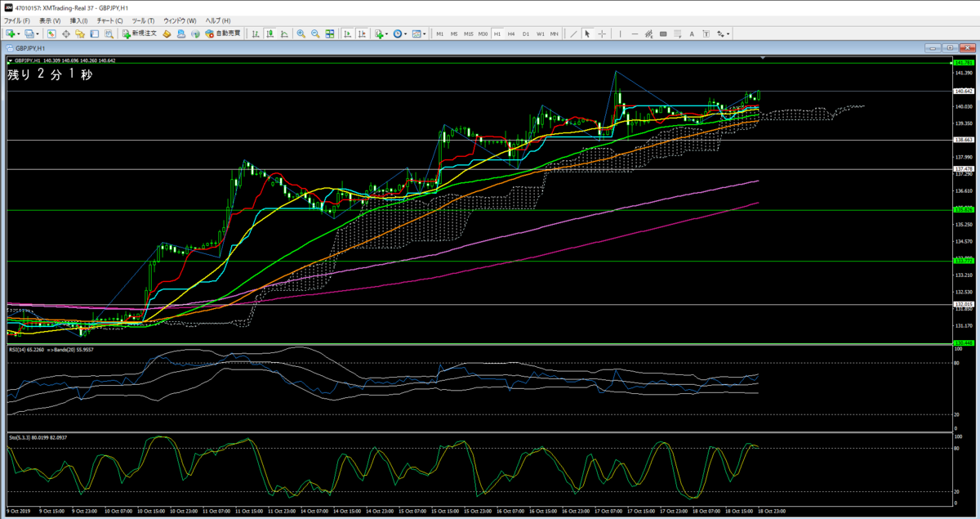Viewport: 980px width, 519px height.
Task: Click the chart shift triangle marker
Action: [x=763, y=58]
